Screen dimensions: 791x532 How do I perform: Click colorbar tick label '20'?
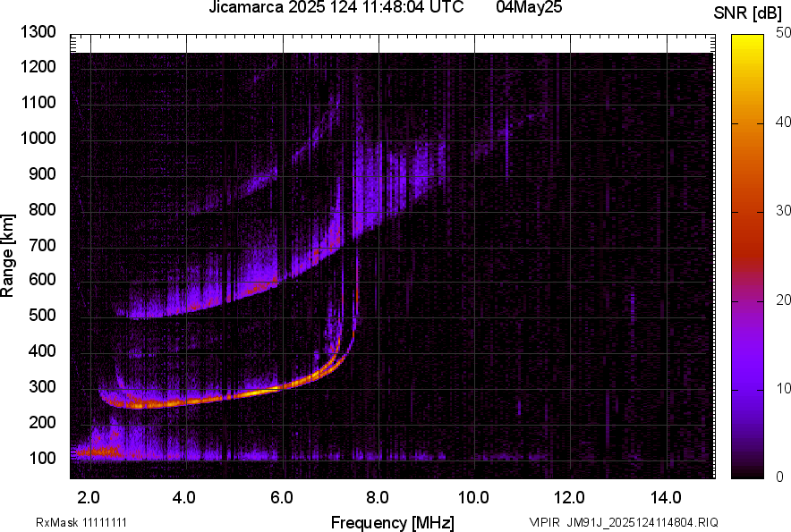click(x=784, y=300)
